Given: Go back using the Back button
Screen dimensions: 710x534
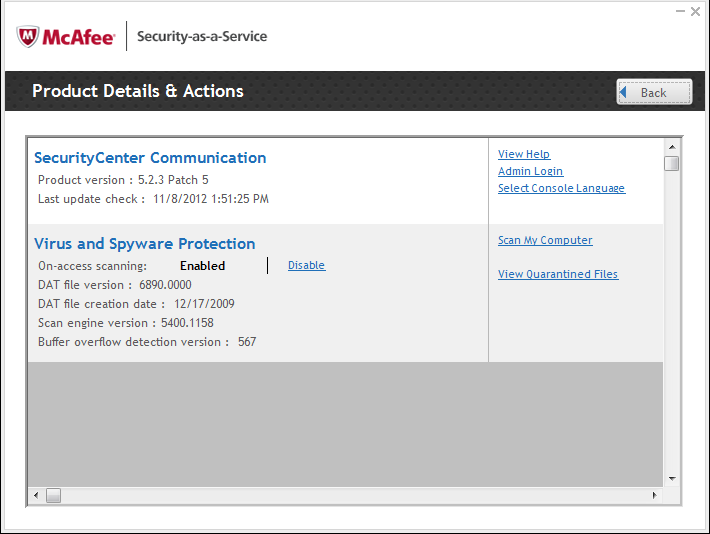Looking at the screenshot, I should [x=654, y=92].
